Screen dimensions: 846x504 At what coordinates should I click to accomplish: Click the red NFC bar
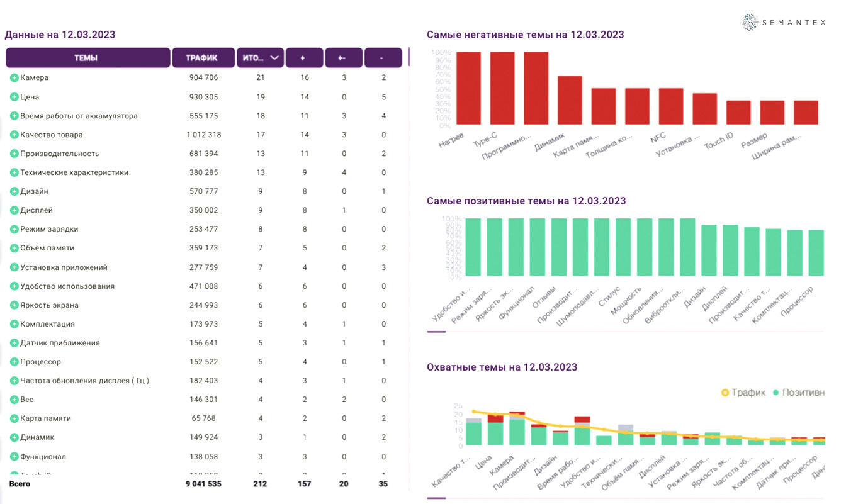671,106
